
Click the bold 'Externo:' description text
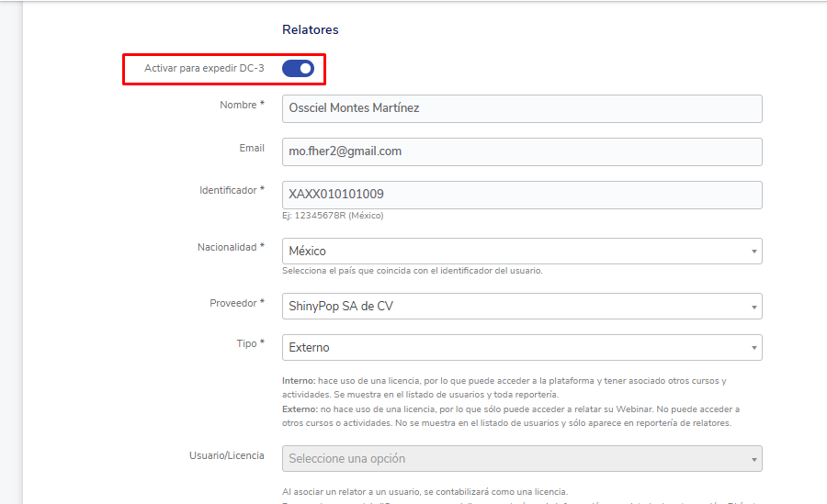pyautogui.click(x=300, y=409)
